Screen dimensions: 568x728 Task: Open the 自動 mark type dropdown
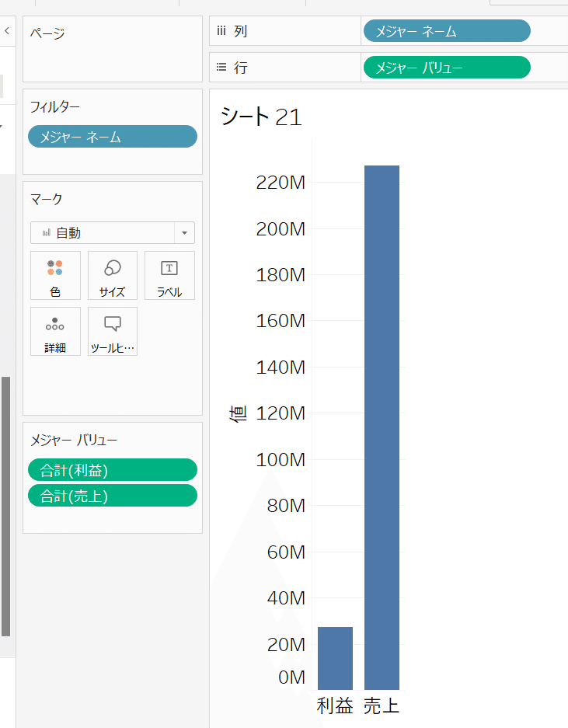tap(112, 232)
